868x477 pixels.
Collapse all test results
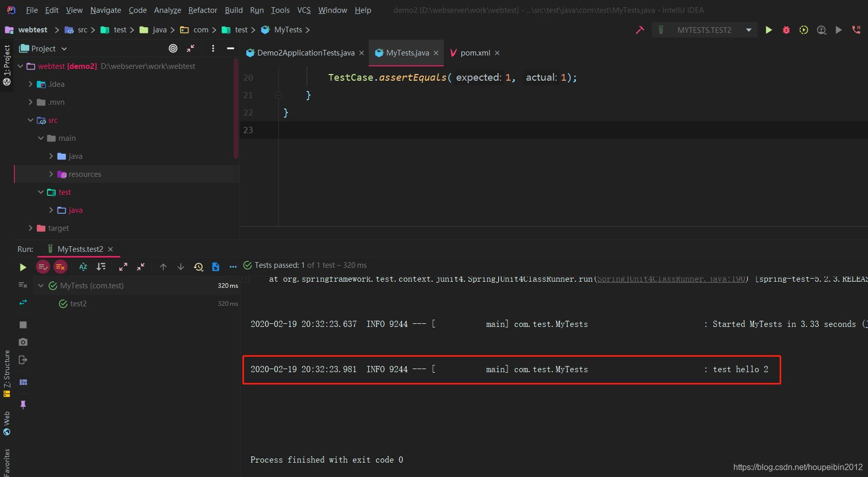[x=141, y=267]
